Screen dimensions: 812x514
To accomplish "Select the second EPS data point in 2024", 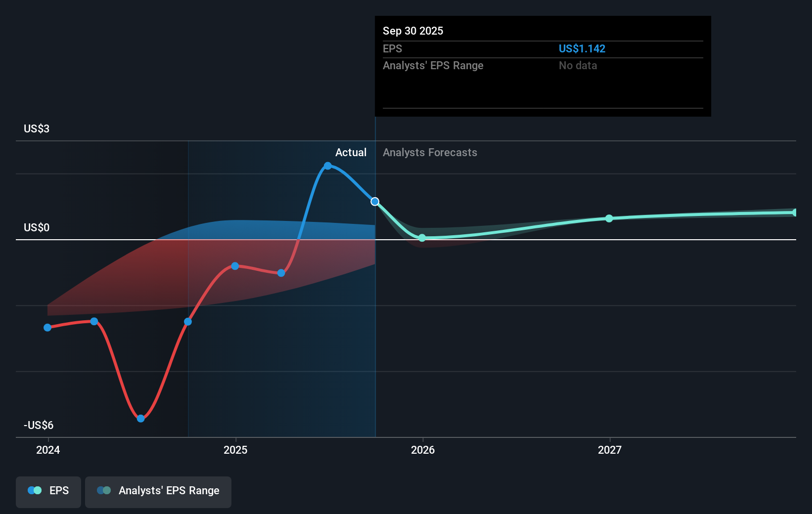I will (94, 321).
